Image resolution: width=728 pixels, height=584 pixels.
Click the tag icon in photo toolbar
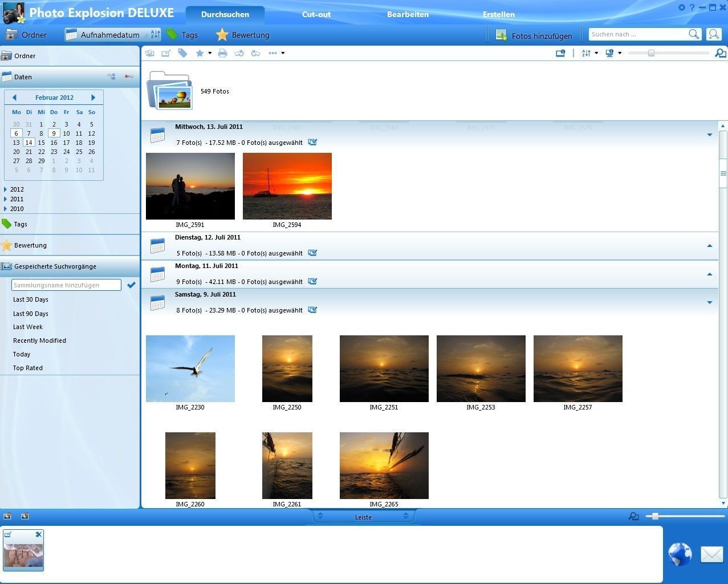[x=182, y=53]
